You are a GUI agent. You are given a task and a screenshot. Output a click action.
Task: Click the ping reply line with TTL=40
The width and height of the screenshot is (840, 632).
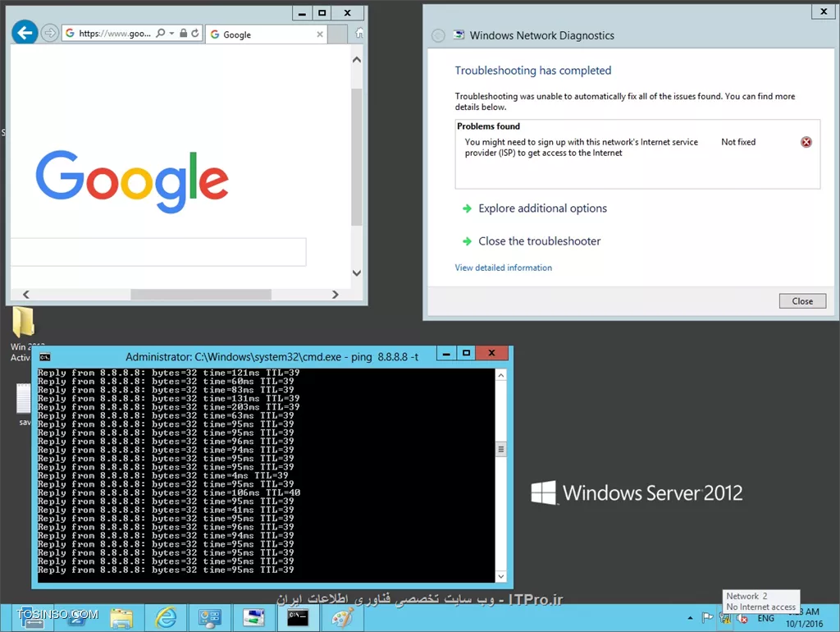(169, 492)
